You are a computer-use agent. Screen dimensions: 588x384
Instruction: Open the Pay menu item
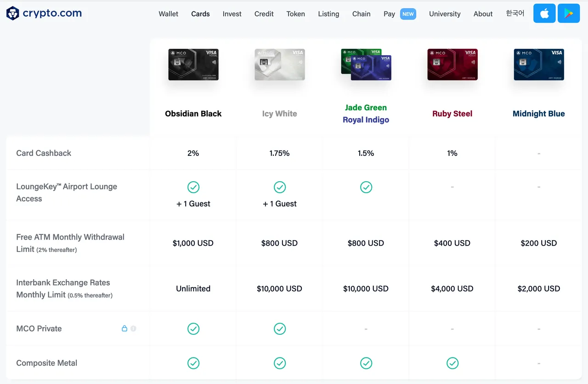pyautogui.click(x=389, y=14)
